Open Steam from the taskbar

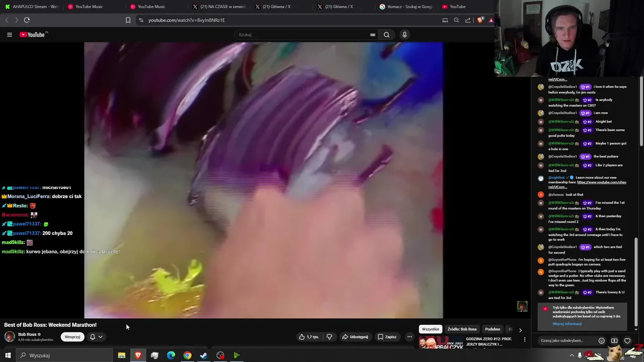point(204,355)
